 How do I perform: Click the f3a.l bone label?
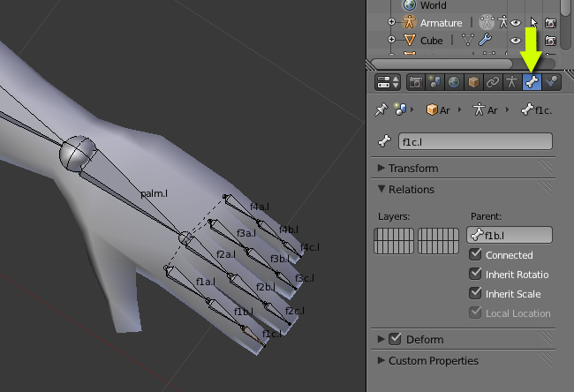click(246, 233)
